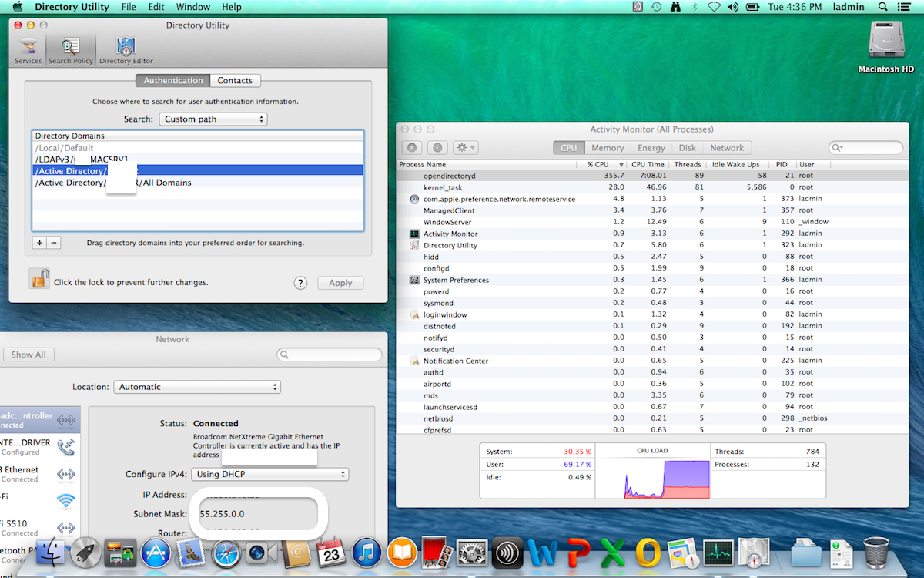
Task: Click the Wi-Fi status icon in menu bar
Action: (x=714, y=7)
